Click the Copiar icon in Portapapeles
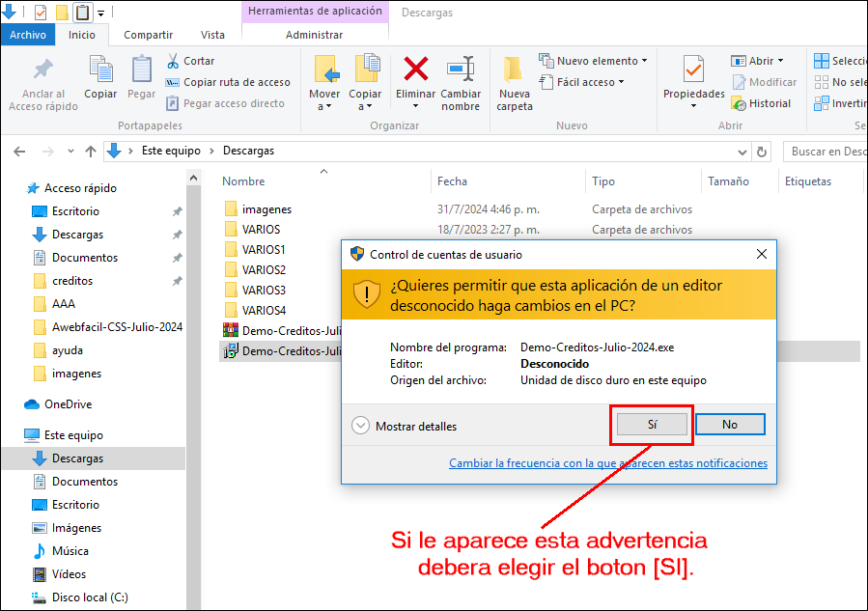 100,69
